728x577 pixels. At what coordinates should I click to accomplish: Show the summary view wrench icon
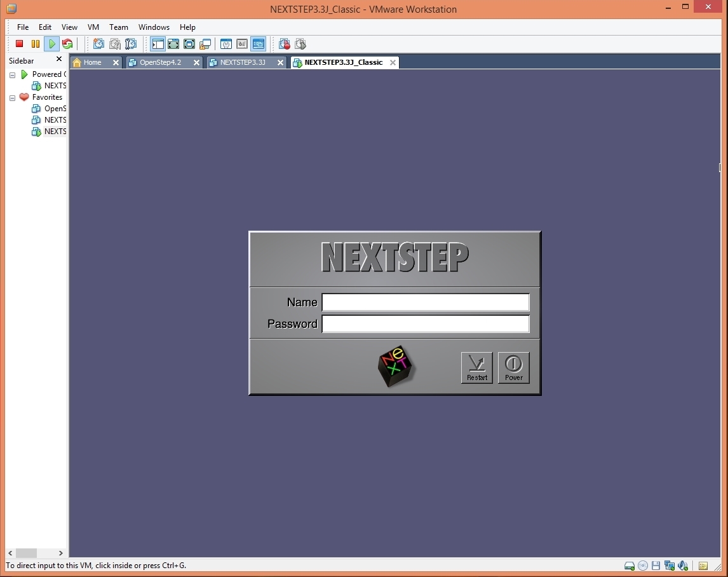(x=226, y=44)
